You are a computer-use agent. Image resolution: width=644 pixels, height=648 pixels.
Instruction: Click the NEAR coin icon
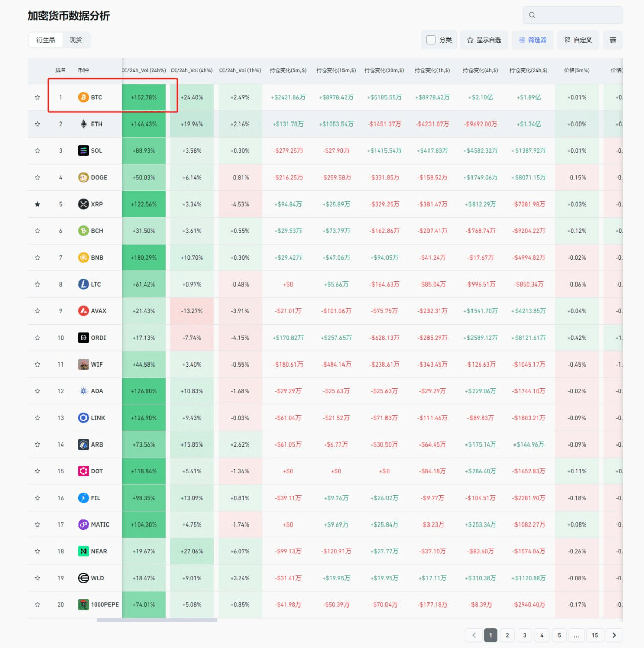[x=83, y=551]
